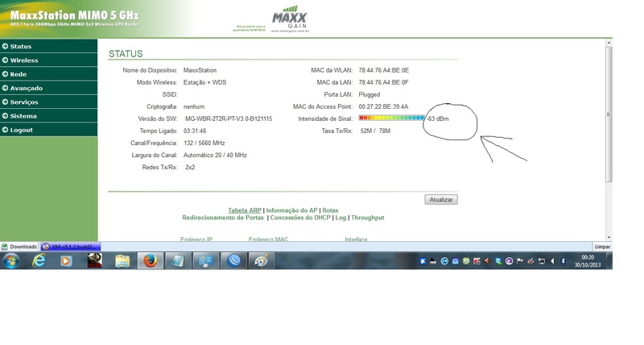The width and height of the screenshot is (644, 345).
Task: Click the 52M / 78M rate value
Action: pos(375,131)
